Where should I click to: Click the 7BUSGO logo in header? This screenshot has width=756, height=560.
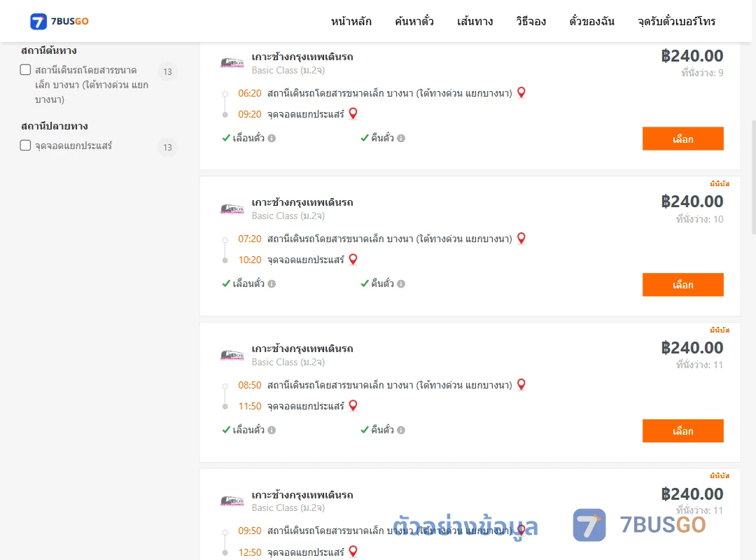(59, 21)
